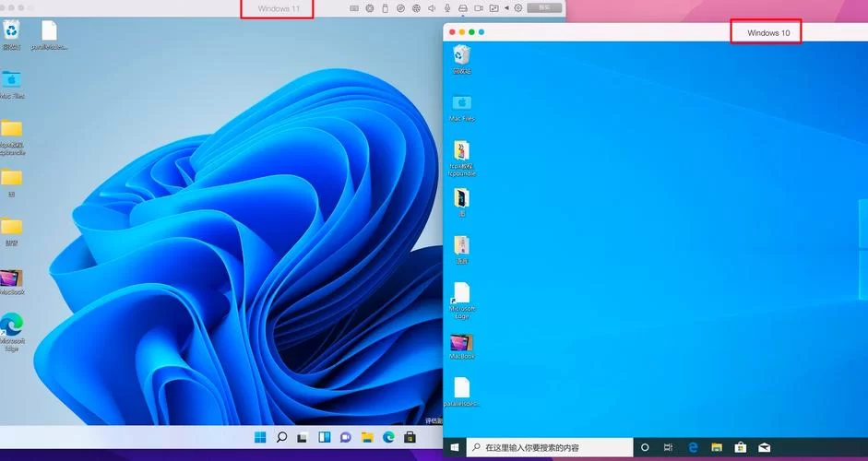Select Microsoft Edge shortcut on the Windows 11 desktop
This screenshot has height=461, width=868.
[12, 332]
